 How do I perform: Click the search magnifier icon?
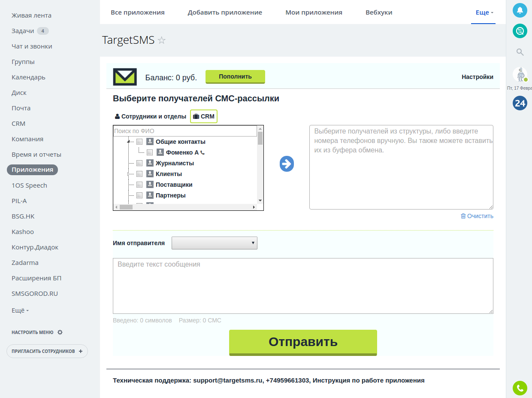tap(520, 52)
